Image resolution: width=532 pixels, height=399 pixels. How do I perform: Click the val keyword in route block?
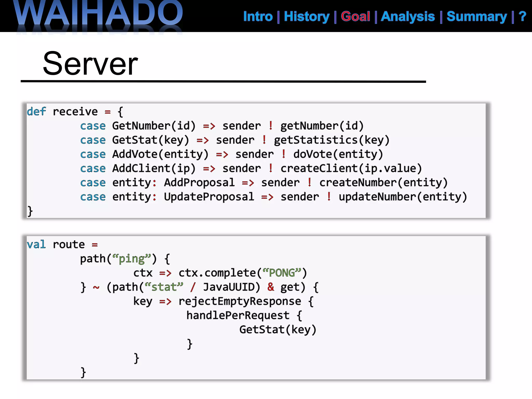tap(36, 245)
